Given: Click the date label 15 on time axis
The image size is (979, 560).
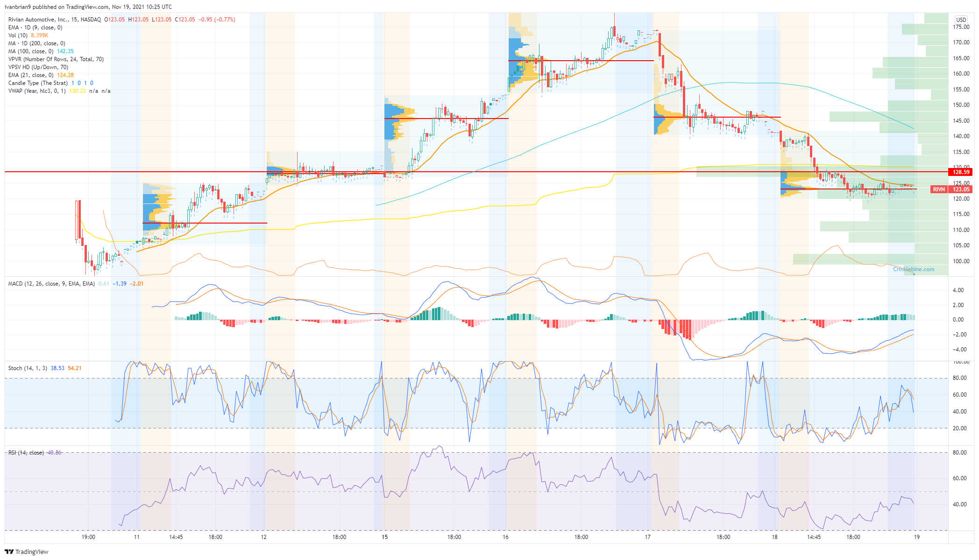Looking at the screenshot, I should tap(384, 537).
